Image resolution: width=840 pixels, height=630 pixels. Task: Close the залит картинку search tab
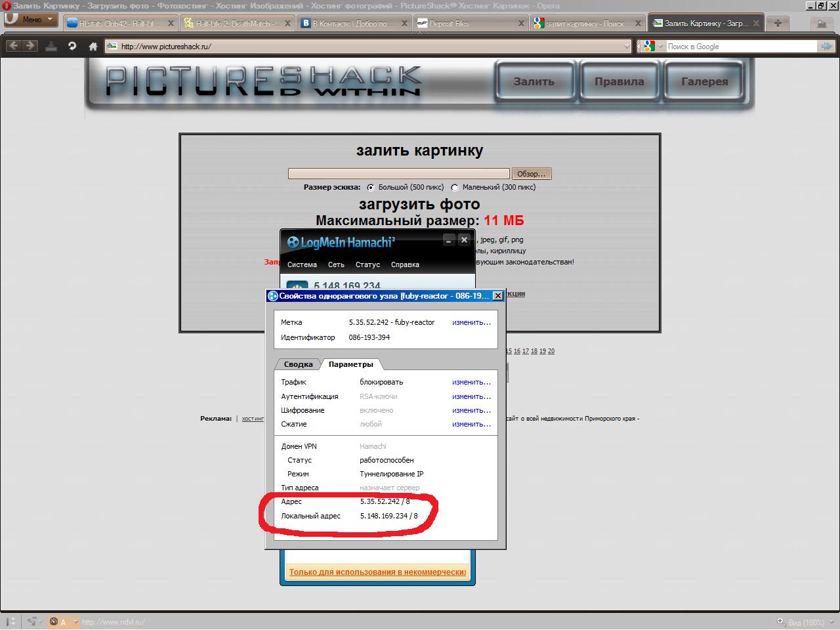tap(637, 23)
